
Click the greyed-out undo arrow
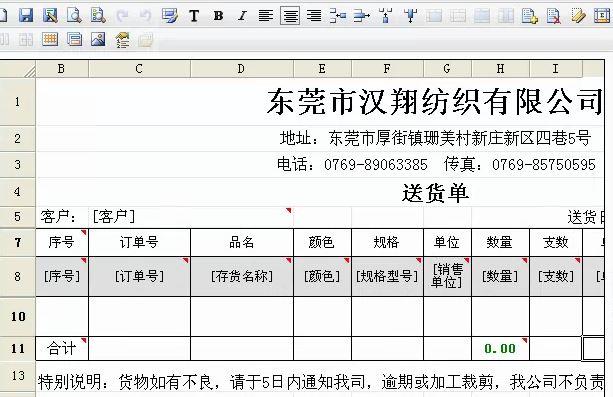pos(146,16)
